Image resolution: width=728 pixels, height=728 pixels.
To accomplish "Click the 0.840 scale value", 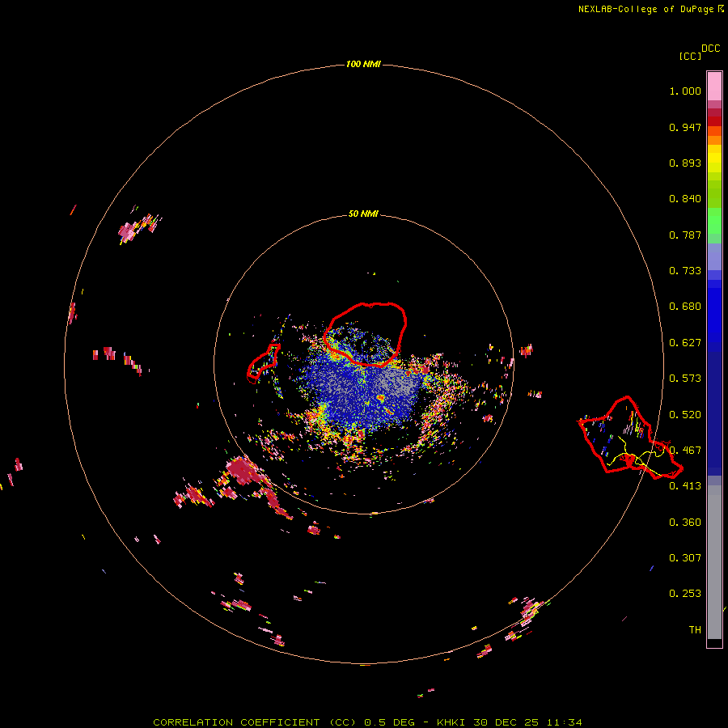I will (685, 199).
